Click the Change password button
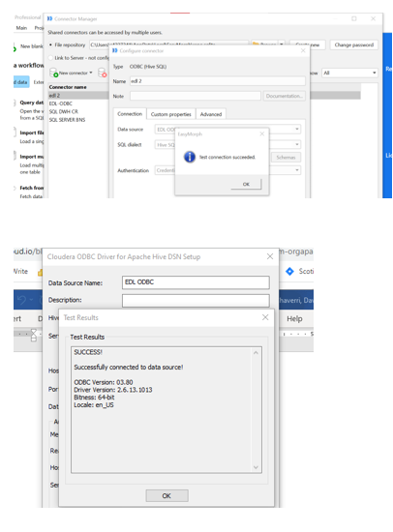 (x=353, y=44)
